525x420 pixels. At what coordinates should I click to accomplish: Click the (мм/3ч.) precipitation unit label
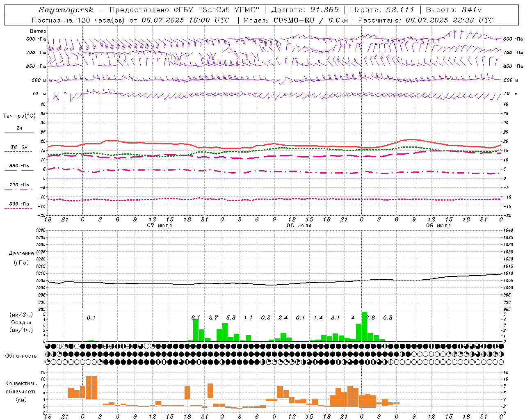pyautogui.click(x=21, y=315)
